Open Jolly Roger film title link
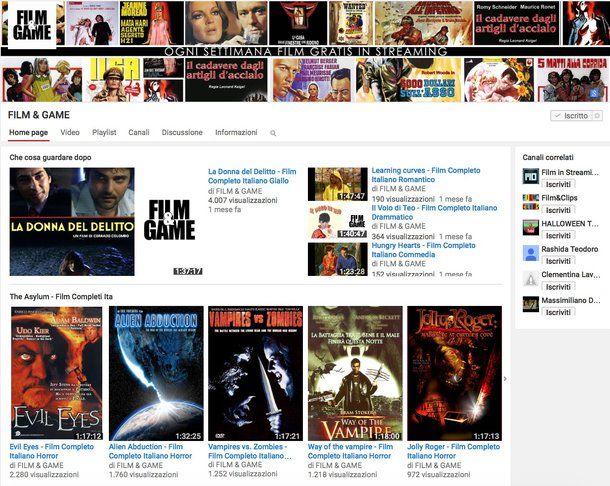Screen dimensions: 610x486 click(x=454, y=451)
